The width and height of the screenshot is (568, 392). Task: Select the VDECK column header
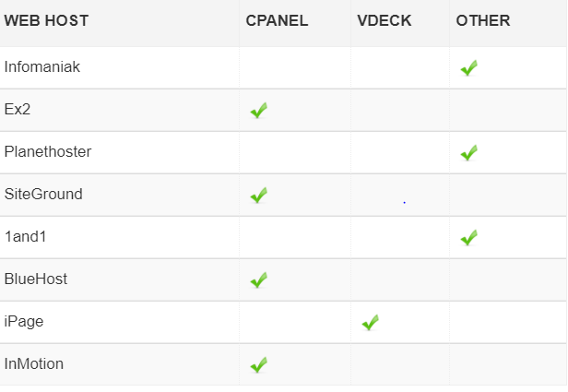[x=385, y=20]
